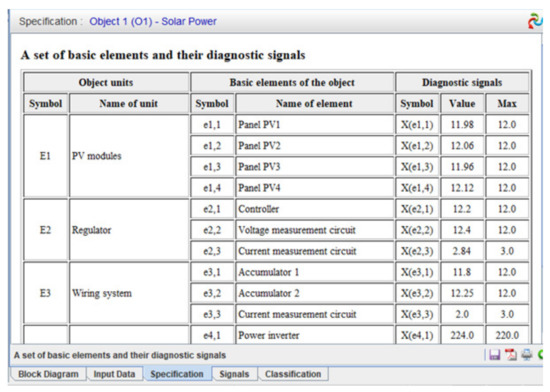Click the Accumulator 2 element cell
This screenshot has height=392, width=550.
(x=315, y=293)
